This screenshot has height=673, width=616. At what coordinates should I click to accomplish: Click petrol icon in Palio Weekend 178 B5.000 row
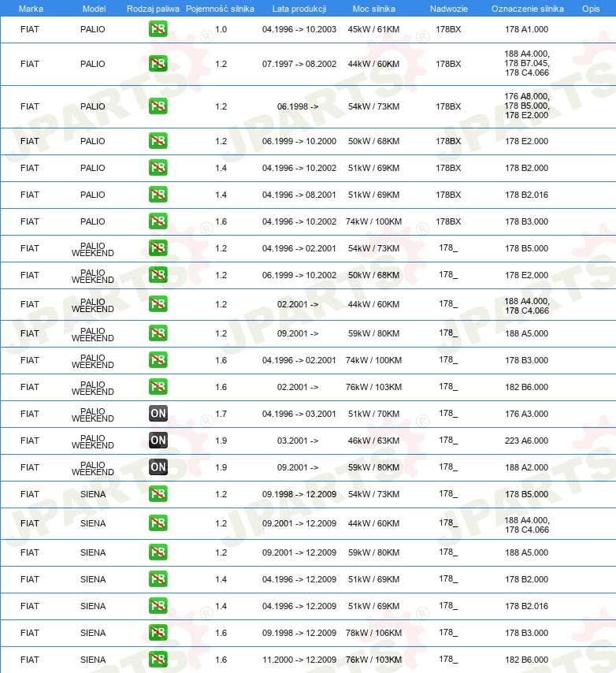158,248
